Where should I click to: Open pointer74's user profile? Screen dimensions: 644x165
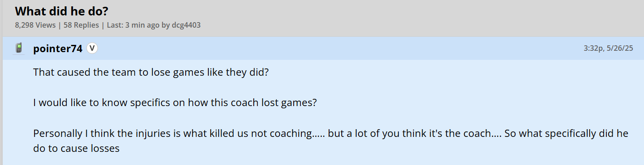click(58, 49)
